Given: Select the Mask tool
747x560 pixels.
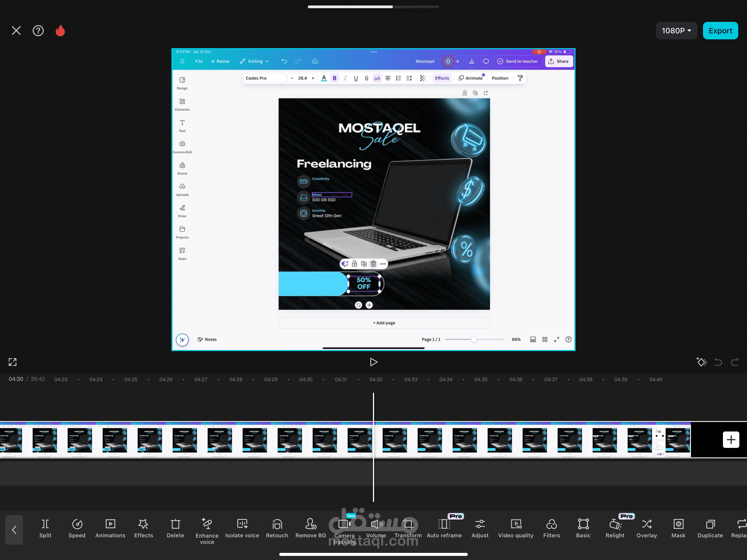Looking at the screenshot, I should [678, 528].
